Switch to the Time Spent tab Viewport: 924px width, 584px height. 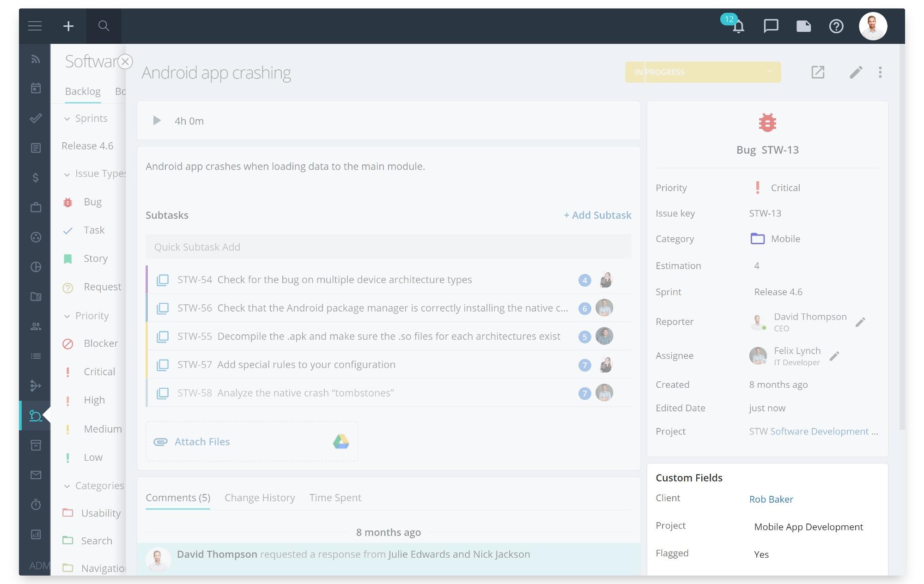point(335,498)
